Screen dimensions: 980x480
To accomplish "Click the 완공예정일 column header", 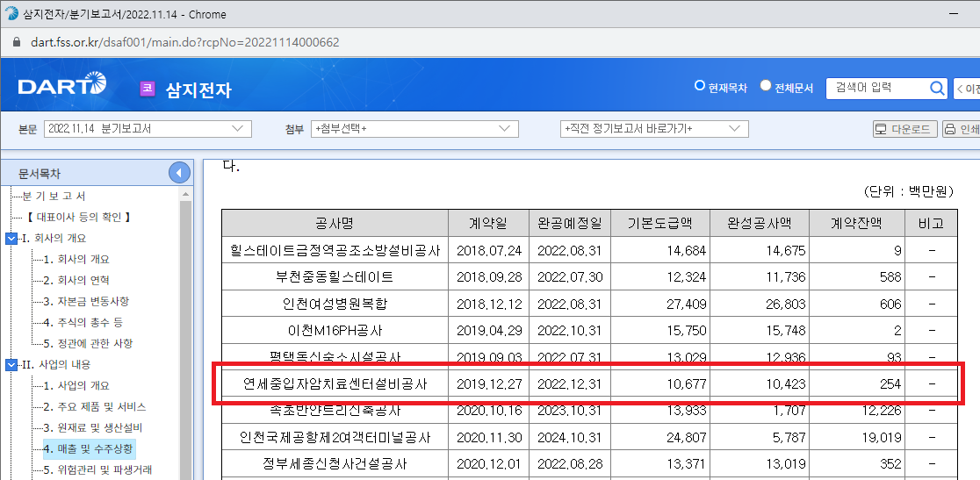I will tap(569, 223).
